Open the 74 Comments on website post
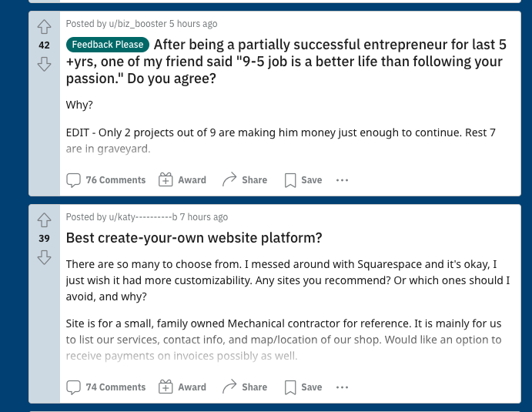The image size is (532, 412). click(x=106, y=387)
